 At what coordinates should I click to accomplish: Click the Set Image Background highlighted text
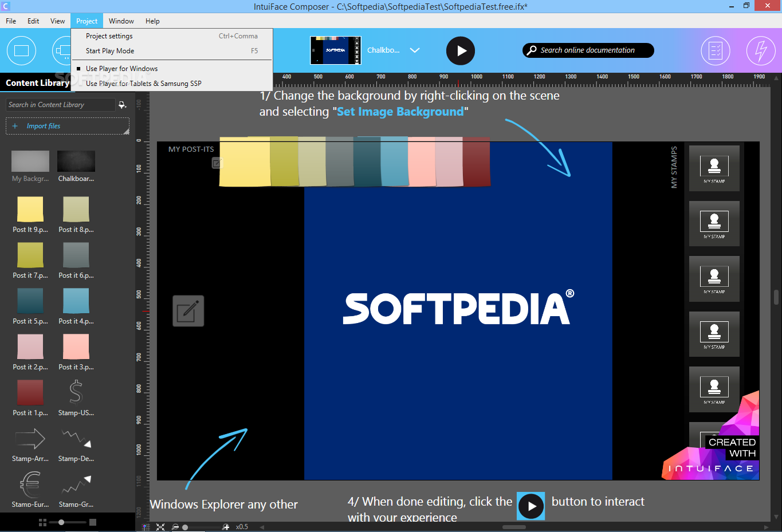tap(400, 112)
